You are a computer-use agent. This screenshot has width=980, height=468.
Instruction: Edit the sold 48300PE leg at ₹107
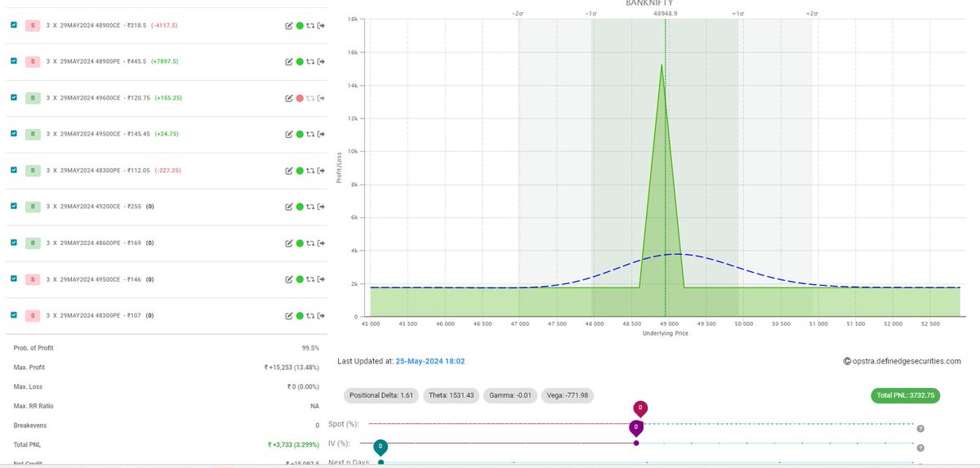tap(289, 315)
